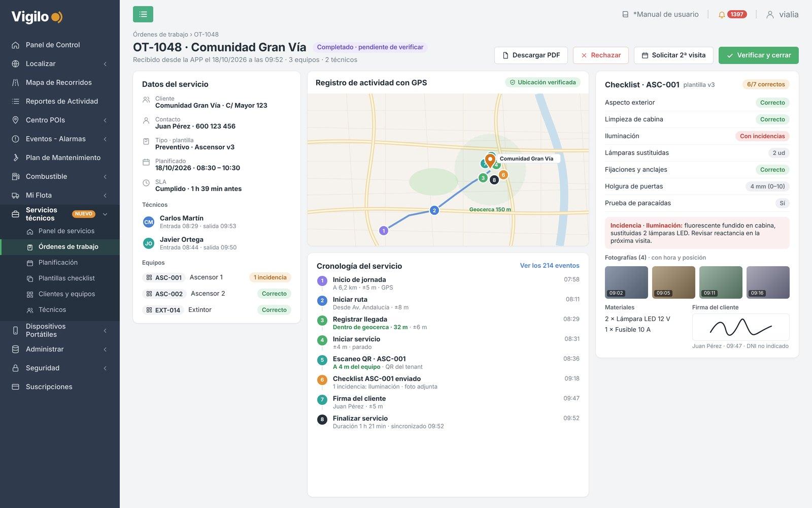Go to Órdenes de trabajo breadcrumb
The width and height of the screenshot is (812, 508).
(160, 35)
